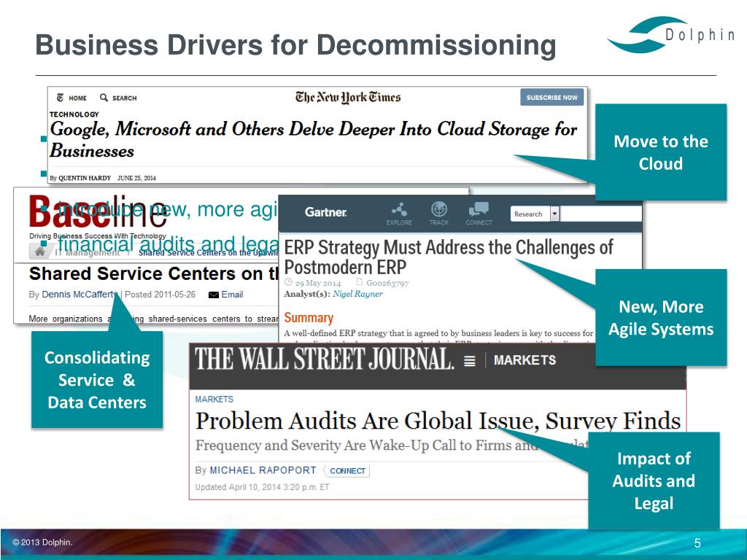Click the ERP Strategy article title
Viewport: 747px width, 560px height.
point(449,257)
